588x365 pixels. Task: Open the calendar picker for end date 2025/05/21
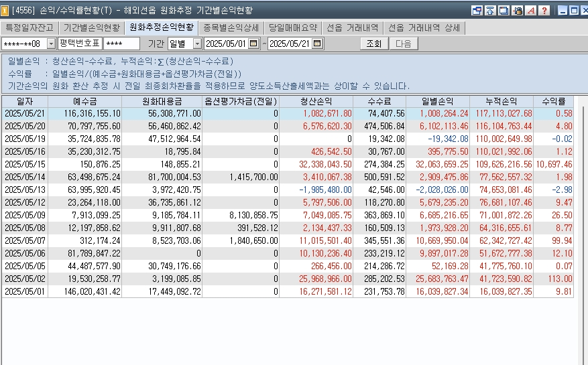(x=317, y=44)
